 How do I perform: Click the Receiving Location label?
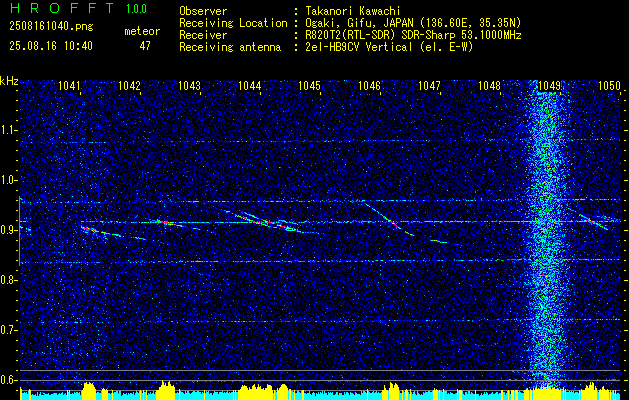233,23
